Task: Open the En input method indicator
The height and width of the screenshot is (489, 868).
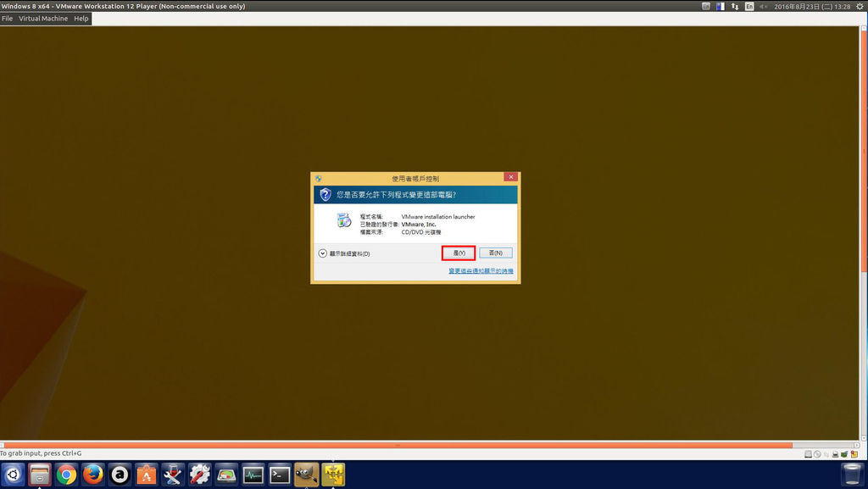Action: (x=749, y=6)
